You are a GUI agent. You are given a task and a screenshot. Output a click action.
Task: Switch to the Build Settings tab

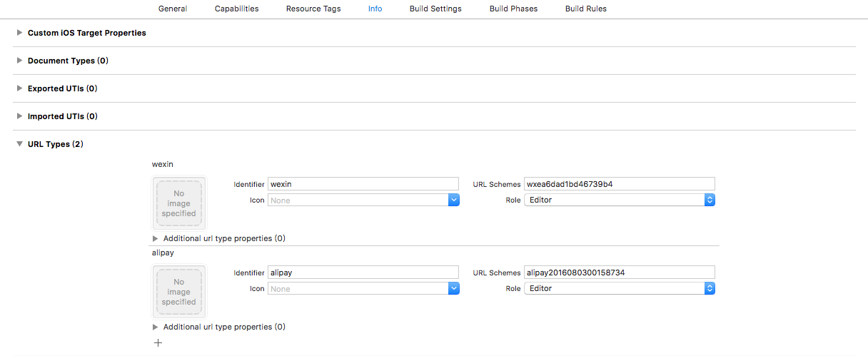pos(435,9)
